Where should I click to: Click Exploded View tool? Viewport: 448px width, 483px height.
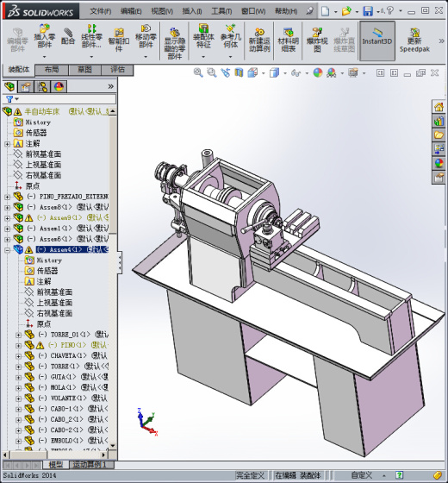(x=317, y=40)
